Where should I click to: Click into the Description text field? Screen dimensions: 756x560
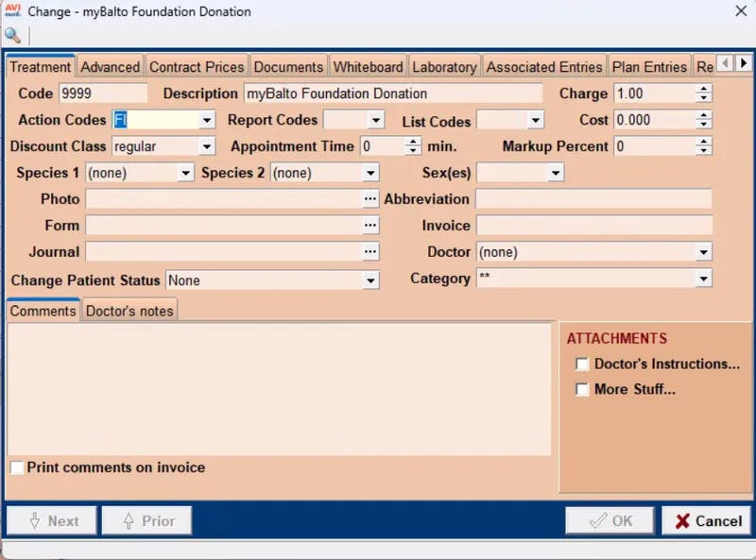coord(393,93)
